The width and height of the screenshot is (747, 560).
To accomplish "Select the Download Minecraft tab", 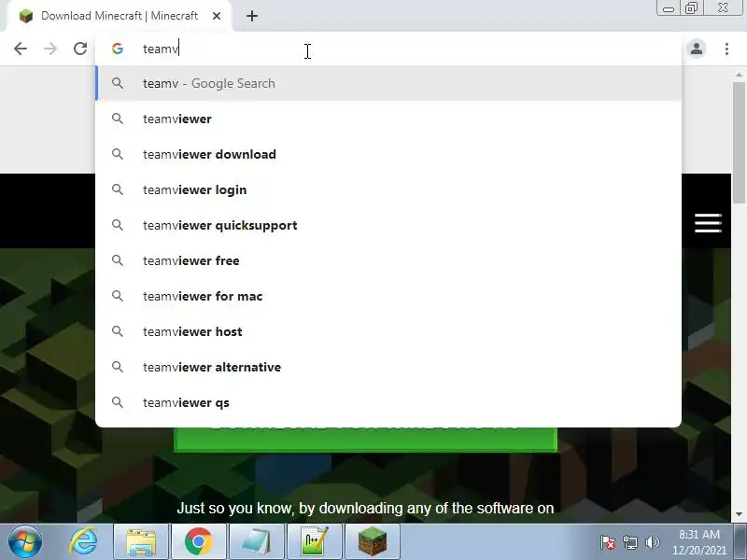I will point(120,16).
